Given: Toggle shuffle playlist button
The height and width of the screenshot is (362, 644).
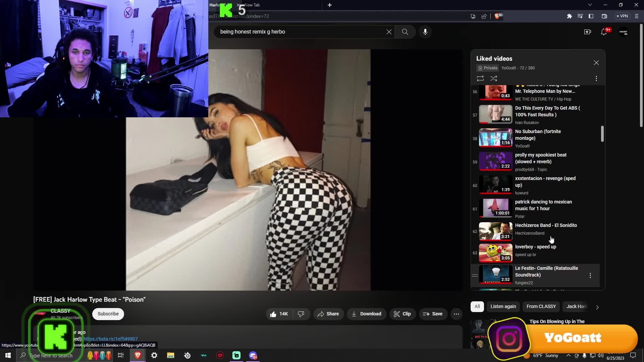Looking at the screenshot, I should (x=493, y=78).
